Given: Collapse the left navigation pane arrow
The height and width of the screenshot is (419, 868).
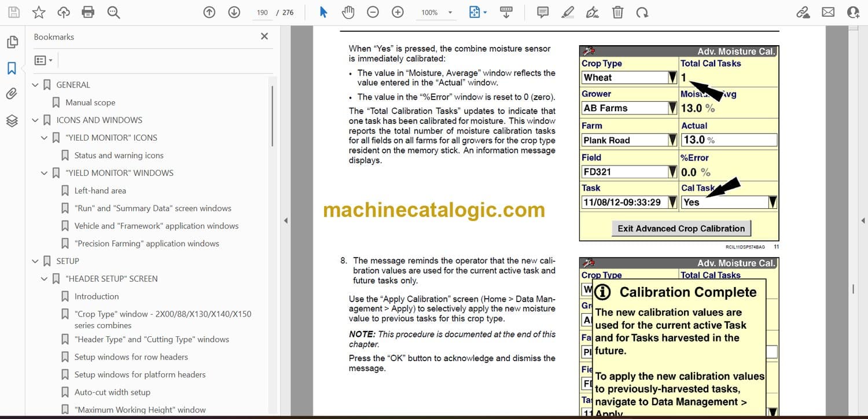Looking at the screenshot, I should tap(284, 220).
